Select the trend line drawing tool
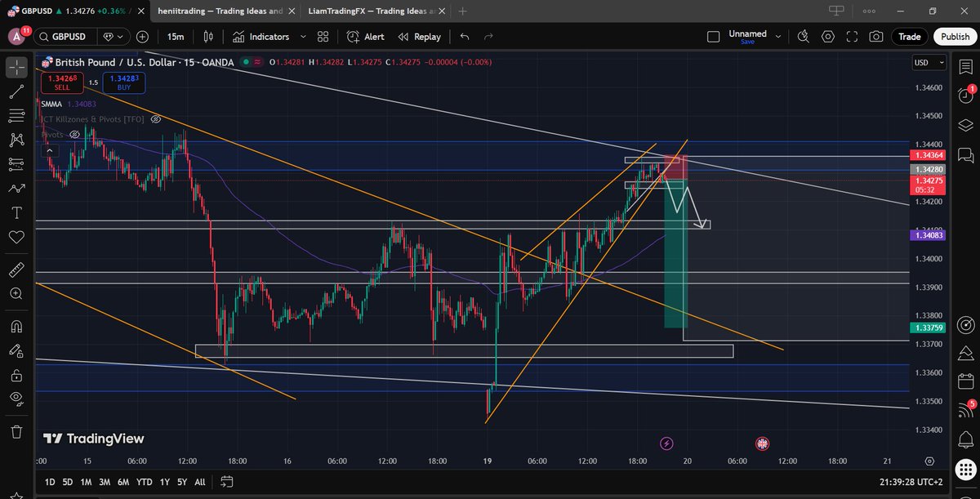This screenshot has height=499, width=980. pos(16,91)
